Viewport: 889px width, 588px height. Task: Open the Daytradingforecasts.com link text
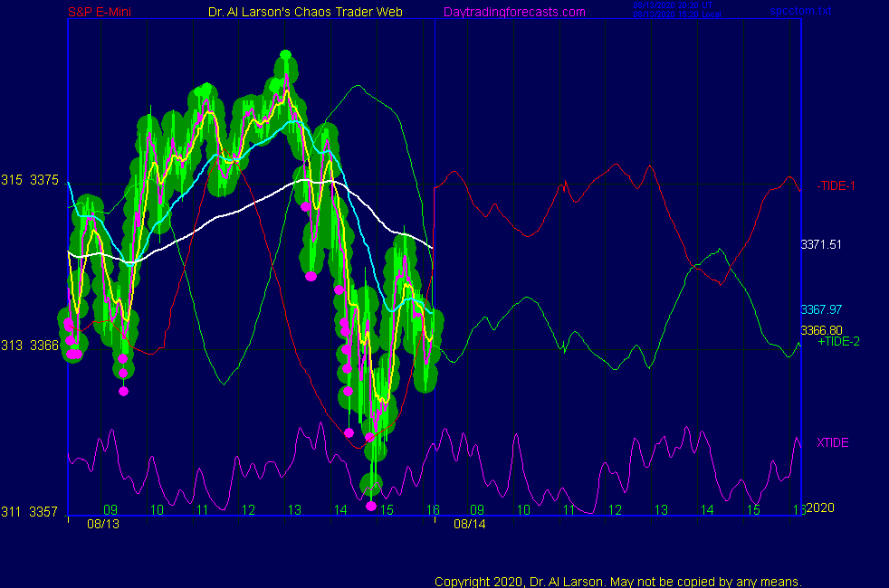(514, 12)
